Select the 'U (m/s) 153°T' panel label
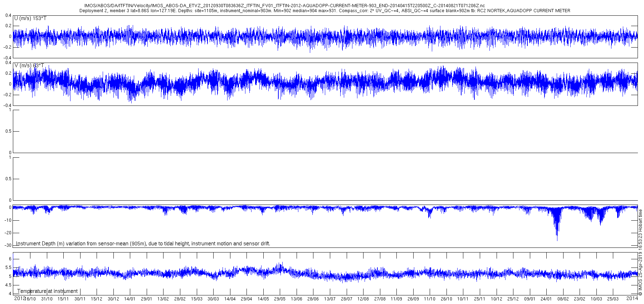644x304 pixels. click(30, 18)
